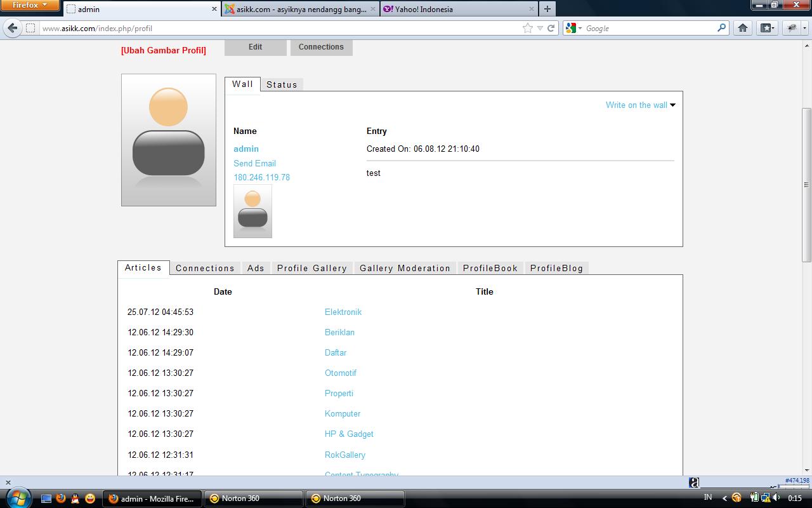Open the Komputer article link
Viewport: 812px width, 508px height.
coord(343,413)
